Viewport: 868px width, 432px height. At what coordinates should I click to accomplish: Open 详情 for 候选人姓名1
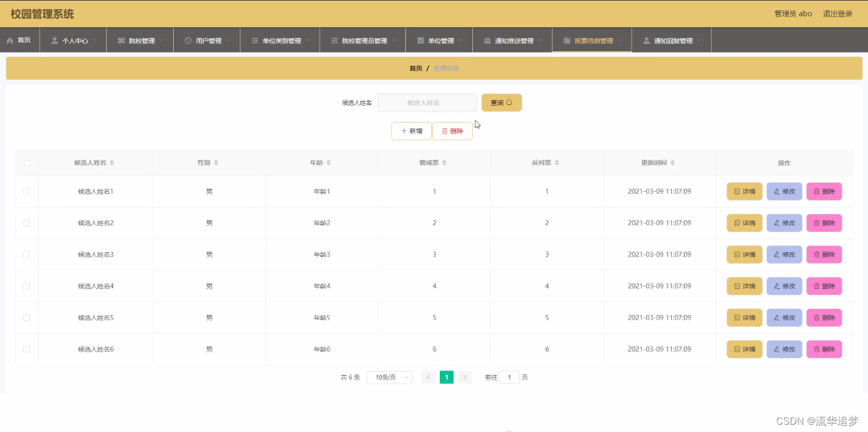coord(744,191)
